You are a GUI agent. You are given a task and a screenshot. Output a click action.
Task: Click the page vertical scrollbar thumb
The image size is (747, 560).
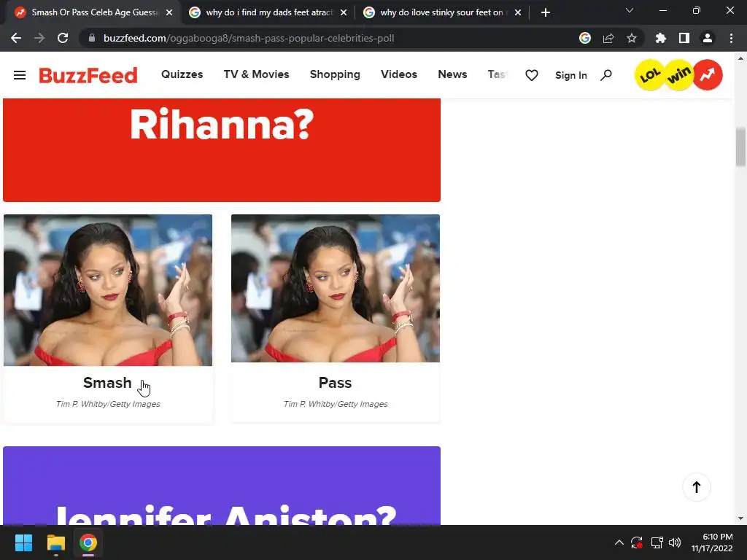[x=740, y=147]
